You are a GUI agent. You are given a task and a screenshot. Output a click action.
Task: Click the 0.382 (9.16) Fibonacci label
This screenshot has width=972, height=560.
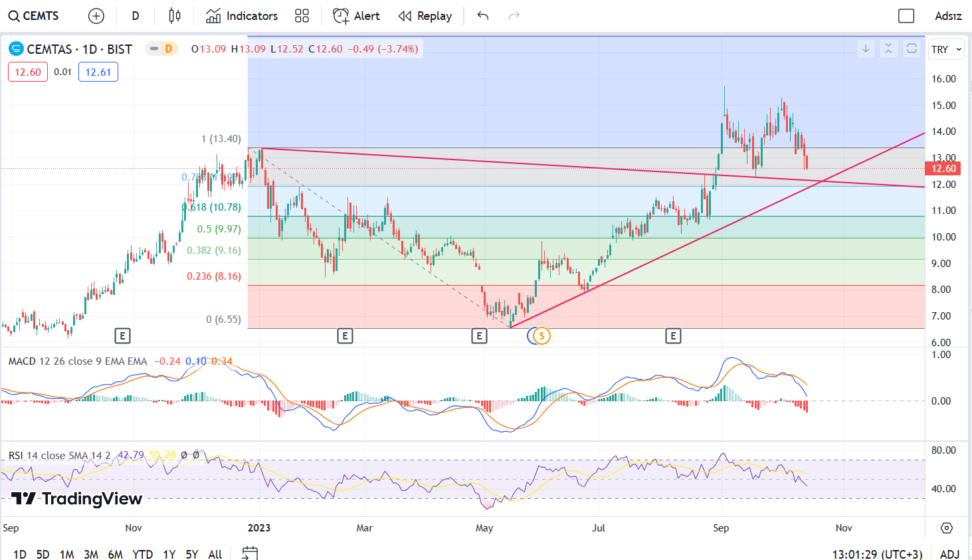point(214,250)
